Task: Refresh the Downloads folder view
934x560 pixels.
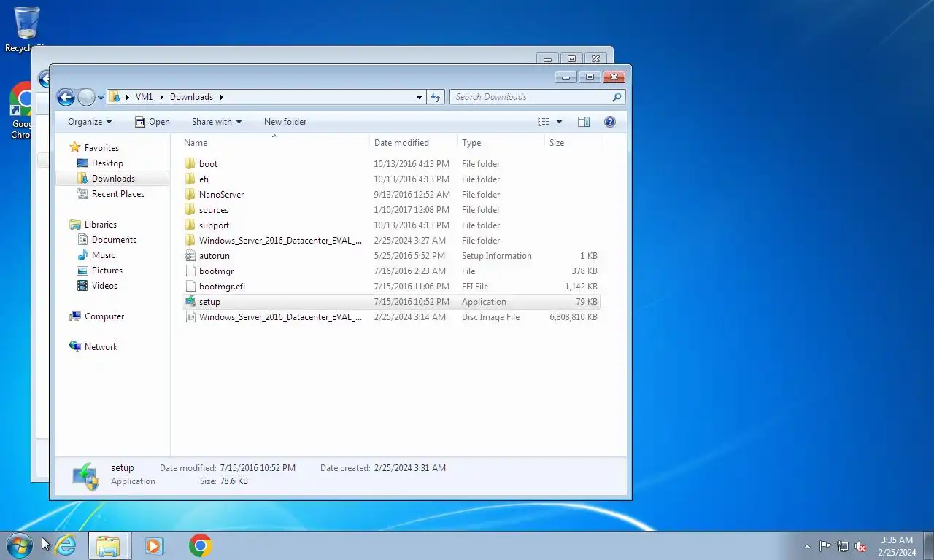Action: pos(436,97)
